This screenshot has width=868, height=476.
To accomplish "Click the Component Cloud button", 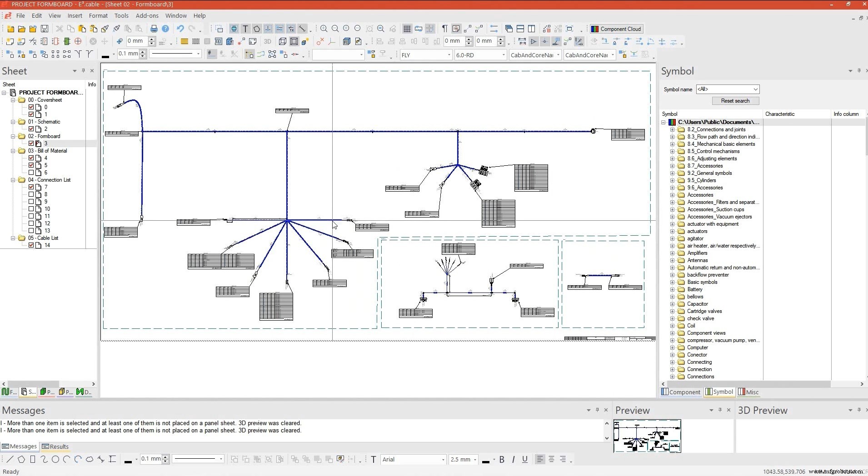I will [x=616, y=29].
